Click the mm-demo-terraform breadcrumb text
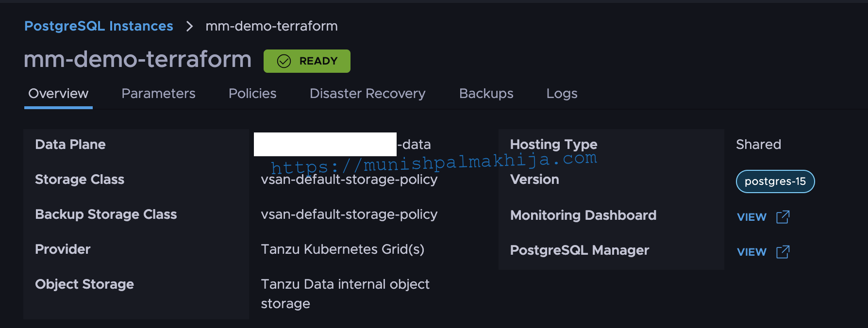 (x=271, y=26)
